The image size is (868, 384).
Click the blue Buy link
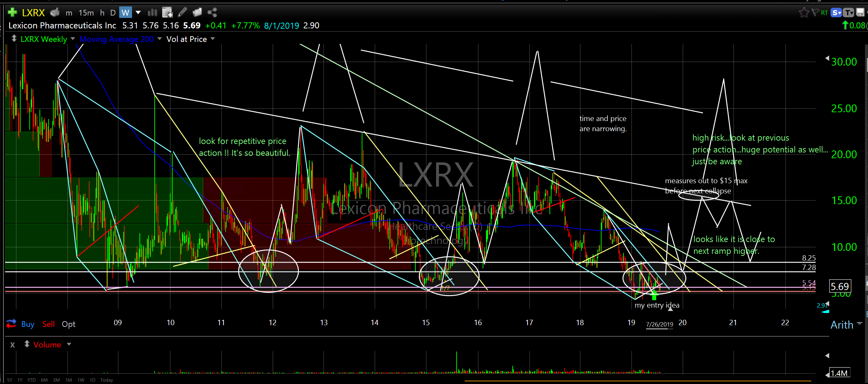point(28,324)
